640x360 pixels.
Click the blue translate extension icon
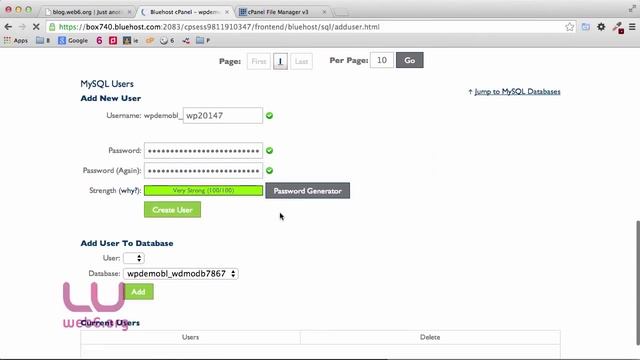(586, 27)
